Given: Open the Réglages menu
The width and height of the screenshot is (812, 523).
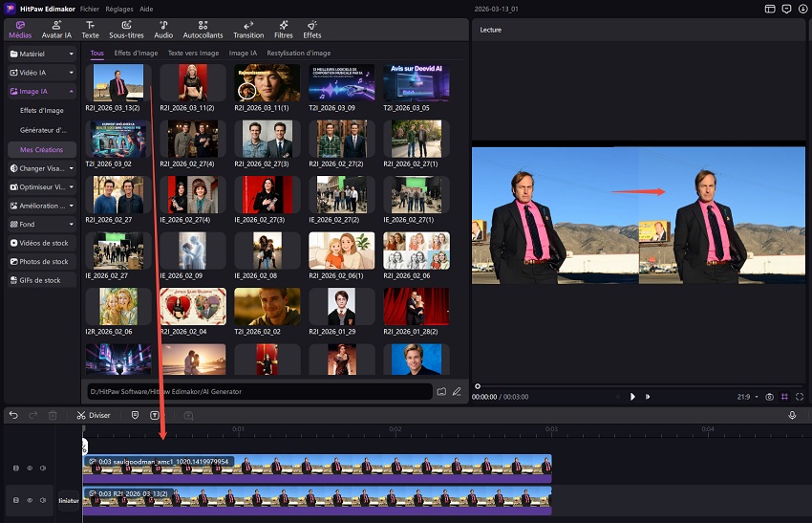Looking at the screenshot, I should coord(119,9).
